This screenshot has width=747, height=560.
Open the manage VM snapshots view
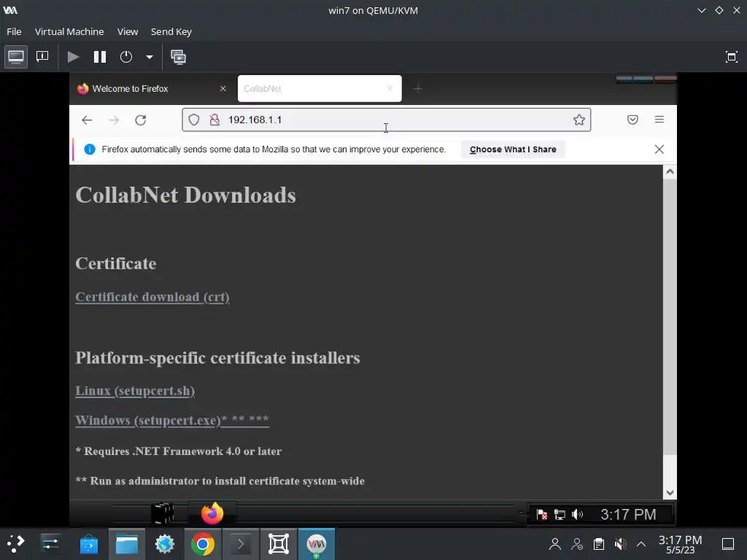pos(178,57)
